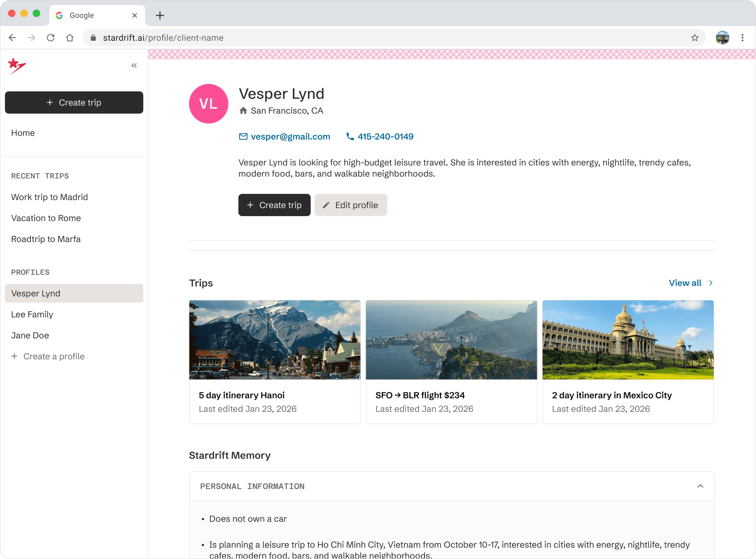Open a new browser tab
Screen dimensions: 756x559
[x=160, y=15]
